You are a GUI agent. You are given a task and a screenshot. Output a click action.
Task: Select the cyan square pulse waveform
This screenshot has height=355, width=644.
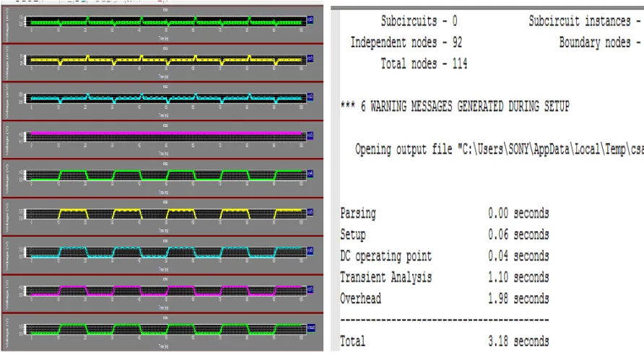pyautogui.click(x=166, y=252)
